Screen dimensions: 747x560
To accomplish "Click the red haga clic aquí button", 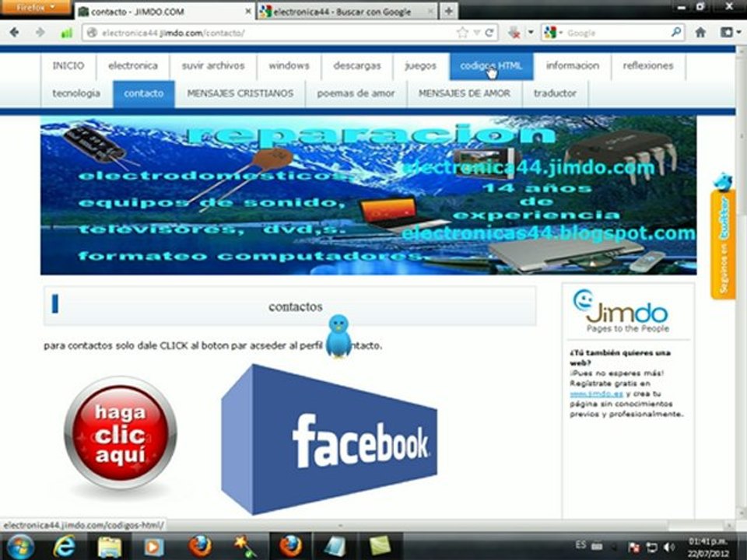I will [x=120, y=433].
